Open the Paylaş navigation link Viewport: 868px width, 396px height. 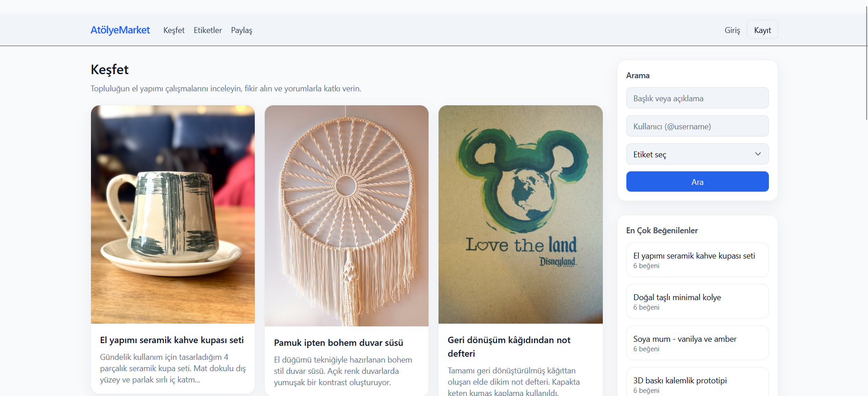point(241,30)
